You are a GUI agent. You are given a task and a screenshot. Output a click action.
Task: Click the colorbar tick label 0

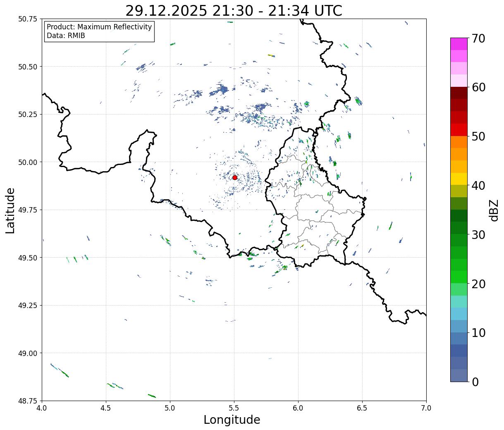tap(475, 382)
